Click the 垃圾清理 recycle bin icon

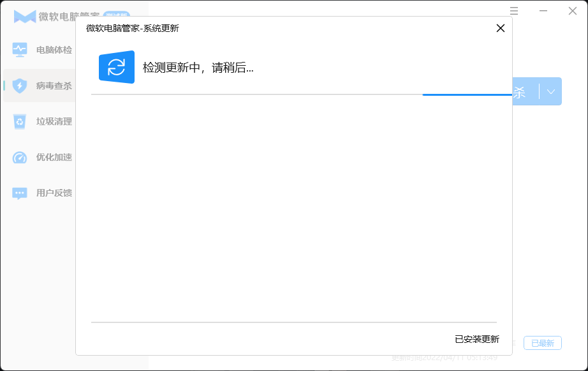20,121
